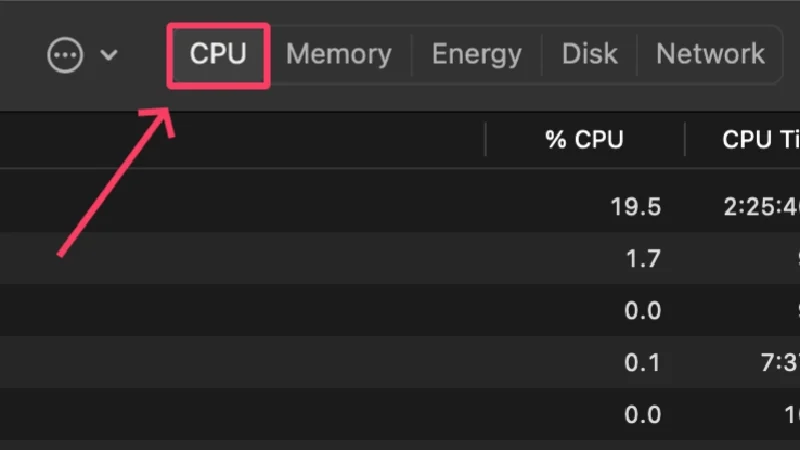Click the ellipsis more-actions icon
The image size is (800, 450).
point(65,55)
